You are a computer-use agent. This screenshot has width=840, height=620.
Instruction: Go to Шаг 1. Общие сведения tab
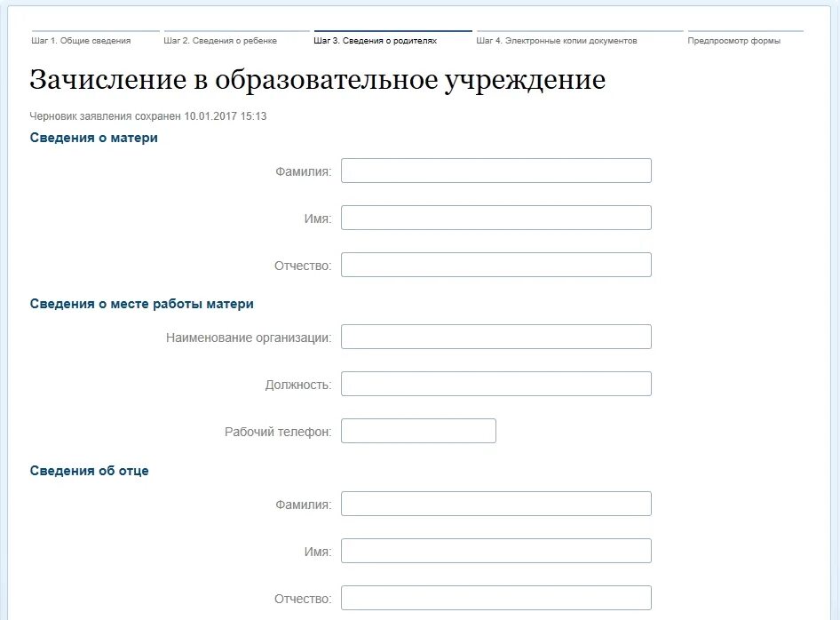pos(81,41)
